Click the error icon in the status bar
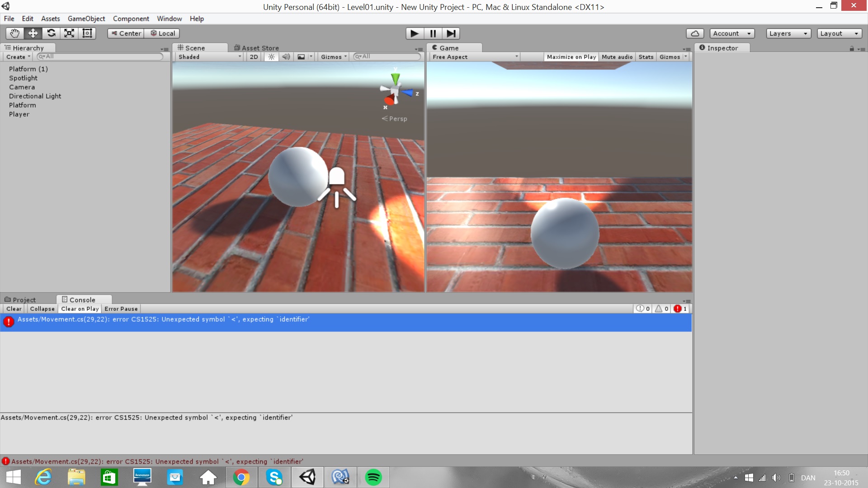The width and height of the screenshot is (868, 488). (5, 461)
